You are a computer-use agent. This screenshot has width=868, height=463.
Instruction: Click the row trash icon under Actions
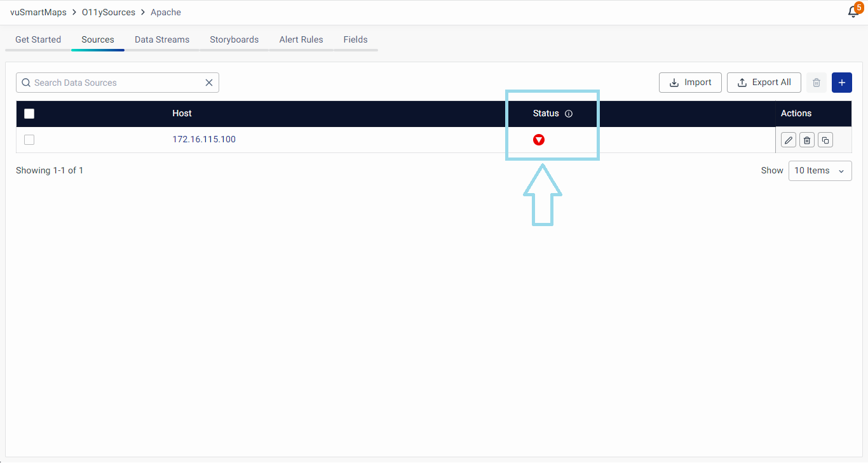pyautogui.click(x=807, y=140)
